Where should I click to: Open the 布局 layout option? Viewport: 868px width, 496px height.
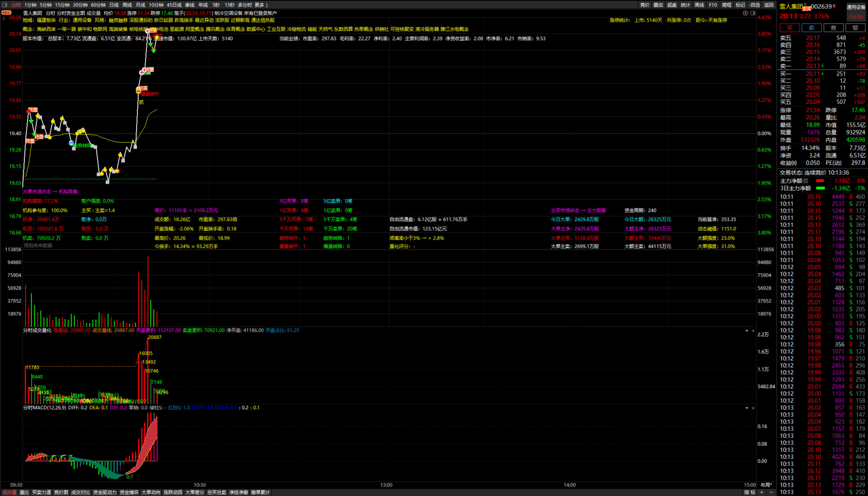[766, 485]
